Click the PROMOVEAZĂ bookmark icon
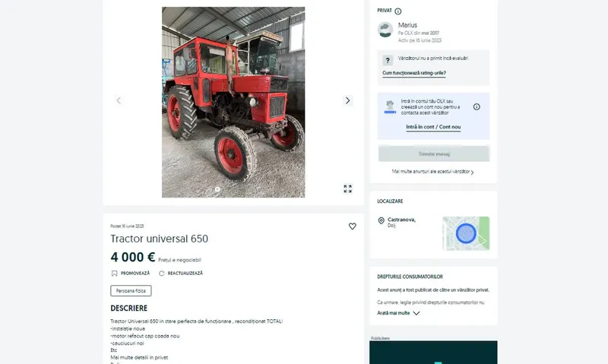This screenshot has width=608, height=364. point(115,274)
